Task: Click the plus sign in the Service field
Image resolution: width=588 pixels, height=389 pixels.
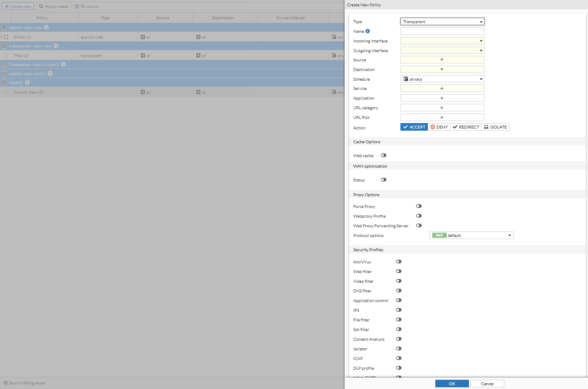Action: click(442, 89)
